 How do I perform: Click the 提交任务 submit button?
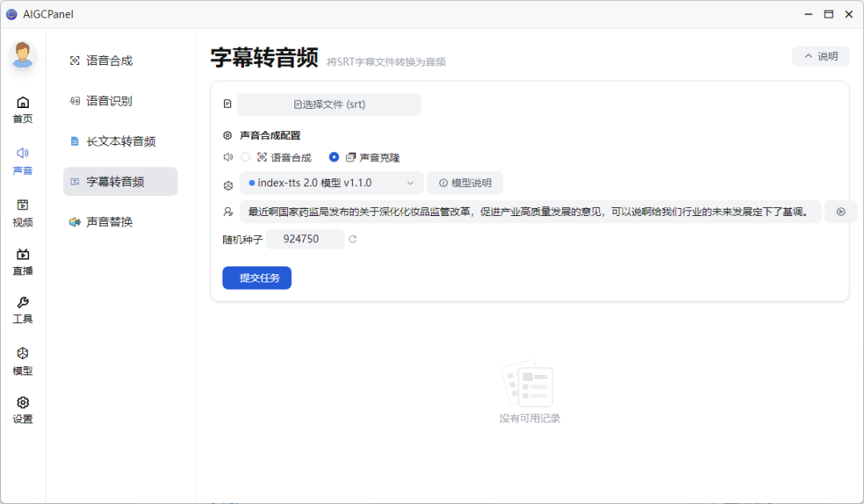click(x=257, y=278)
